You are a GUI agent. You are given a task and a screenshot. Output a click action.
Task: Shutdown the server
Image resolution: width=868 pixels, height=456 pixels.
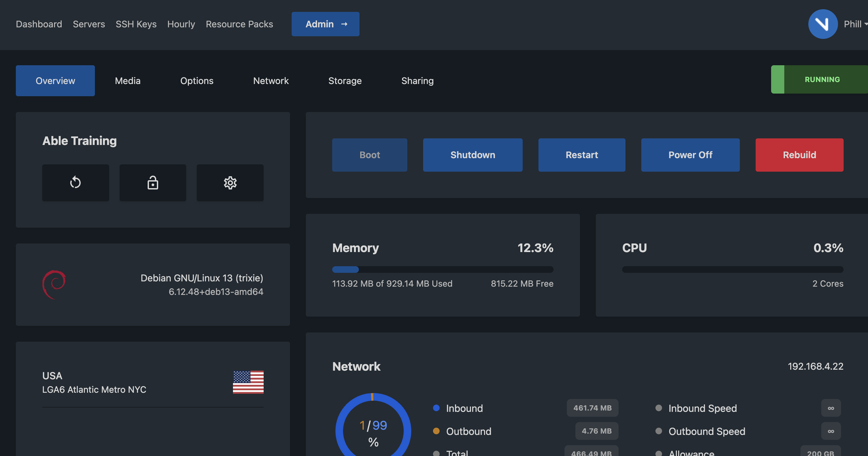[x=472, y=155]
